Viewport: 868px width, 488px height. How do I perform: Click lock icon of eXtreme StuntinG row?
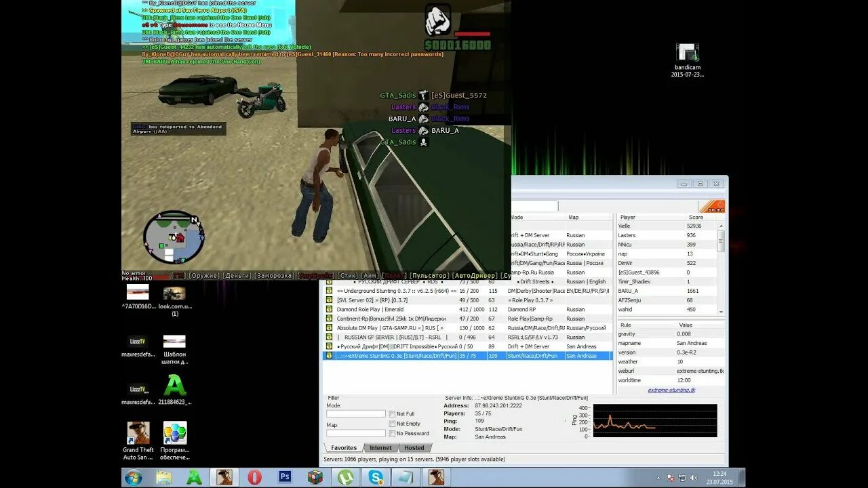pos(330,355)
